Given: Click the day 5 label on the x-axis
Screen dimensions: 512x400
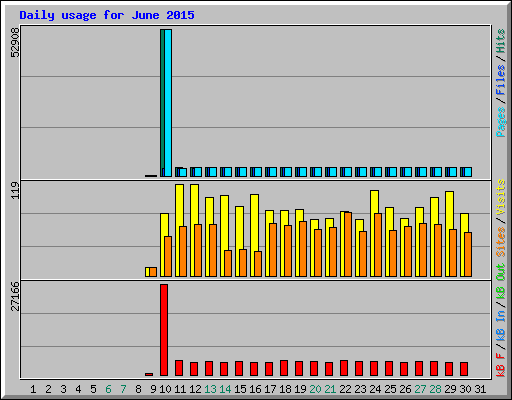Looking at the screenshot, I should point(93,389).
